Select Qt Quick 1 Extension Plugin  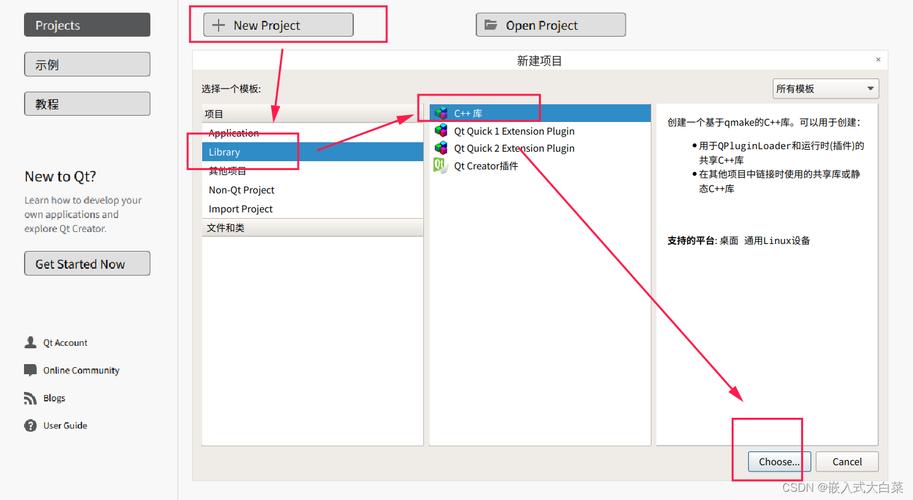pos(540,131)
